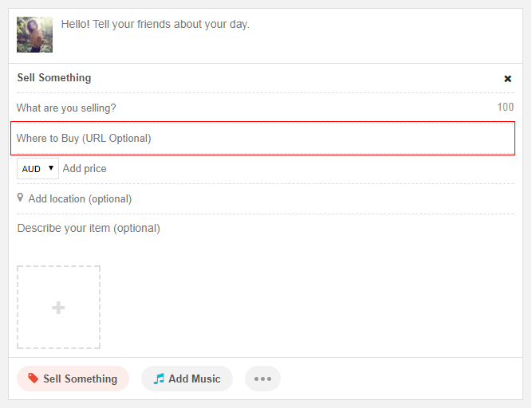Click the 100 character counter
The width and height of the screenshot is (532, 408).
click(505, 108)
